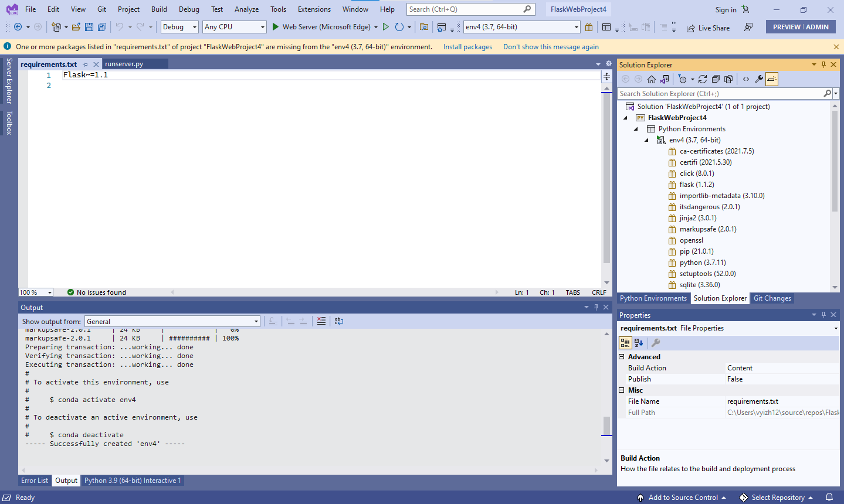Collapse the Advanced category in Properties
Viewport: 844px width, 504px height.
pos(622,357)
